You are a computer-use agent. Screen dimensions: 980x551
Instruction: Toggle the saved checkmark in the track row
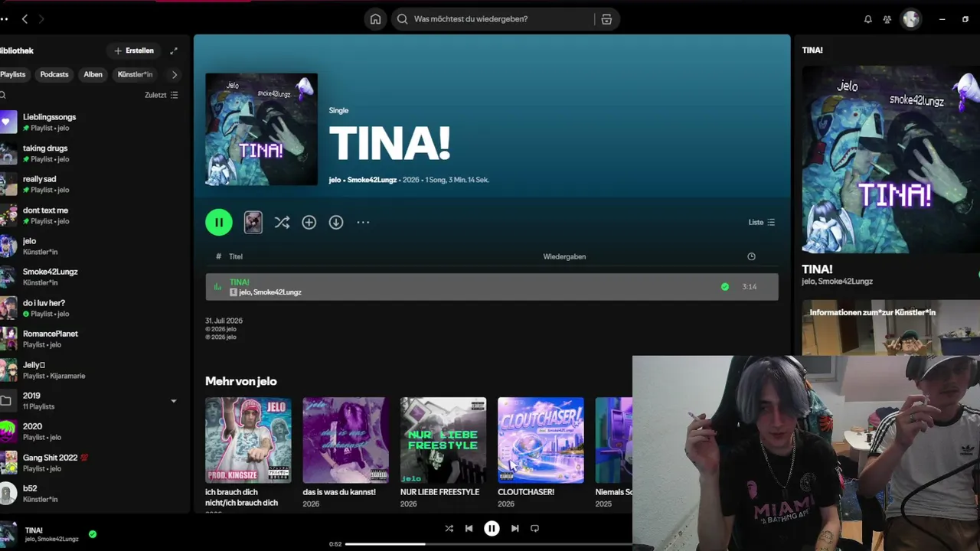725,287
